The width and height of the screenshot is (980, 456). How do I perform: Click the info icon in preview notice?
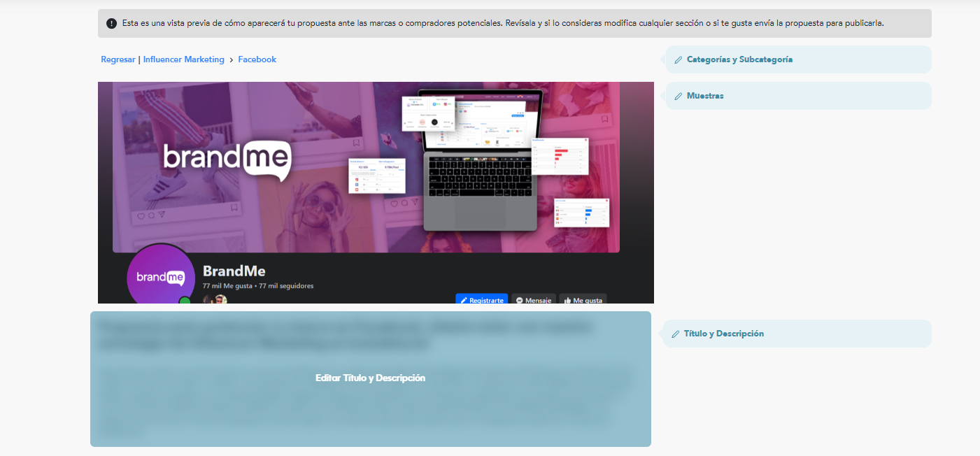point(112,24)
